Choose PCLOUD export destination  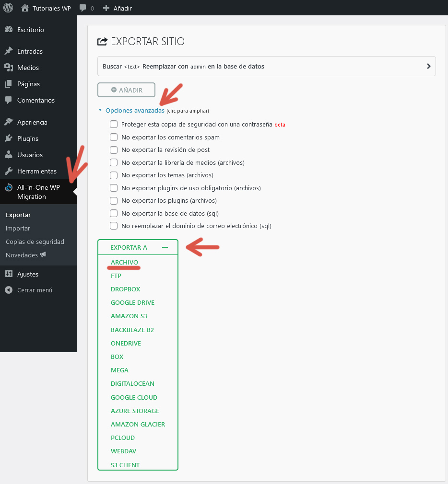coord(123,438)
